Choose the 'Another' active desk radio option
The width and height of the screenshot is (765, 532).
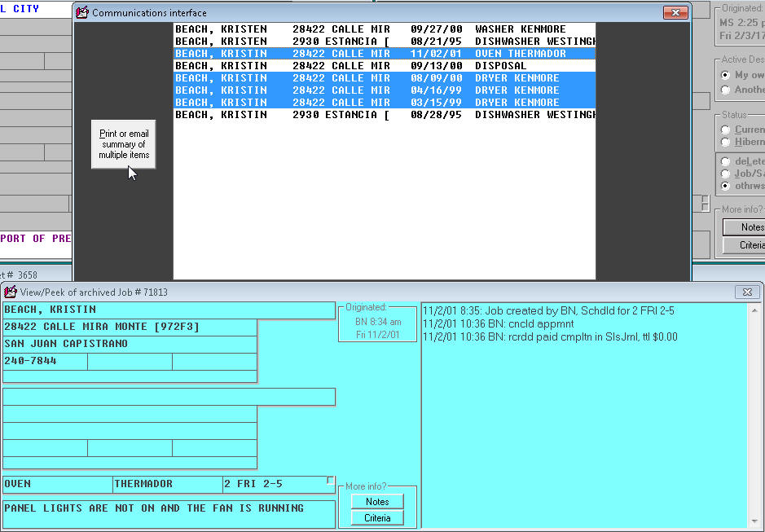726,90
